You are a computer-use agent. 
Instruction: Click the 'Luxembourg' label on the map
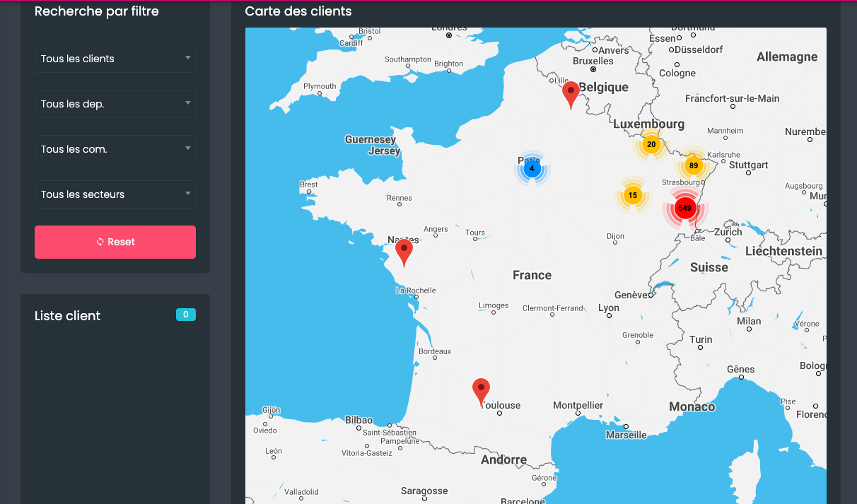pyautogui.click(x=648, y=124)
